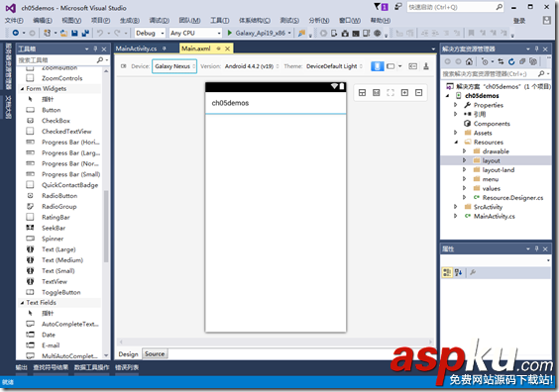Click the Refresh icon in Solution Explorer
Viewport: 559px width, 392px height.
(x=511, y=61)
